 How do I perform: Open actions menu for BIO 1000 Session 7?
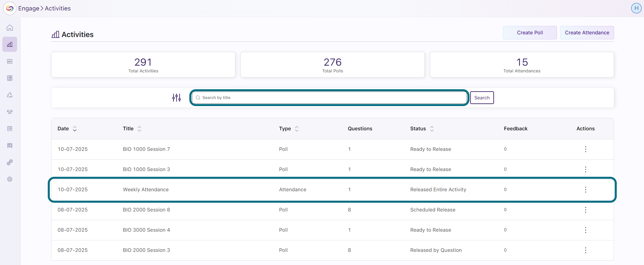click(585, 149)
